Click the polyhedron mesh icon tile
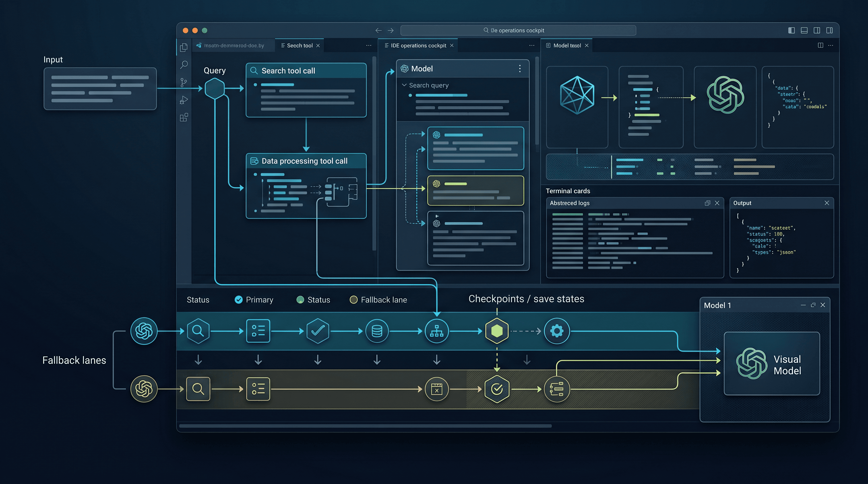Screen dimensions: 868x484 click(x=577, y=107)
